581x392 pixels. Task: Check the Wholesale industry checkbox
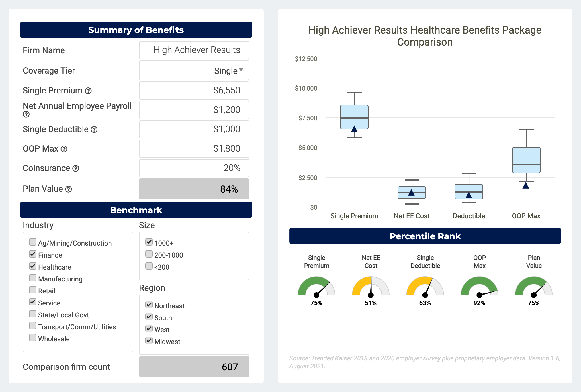point(33,338)
